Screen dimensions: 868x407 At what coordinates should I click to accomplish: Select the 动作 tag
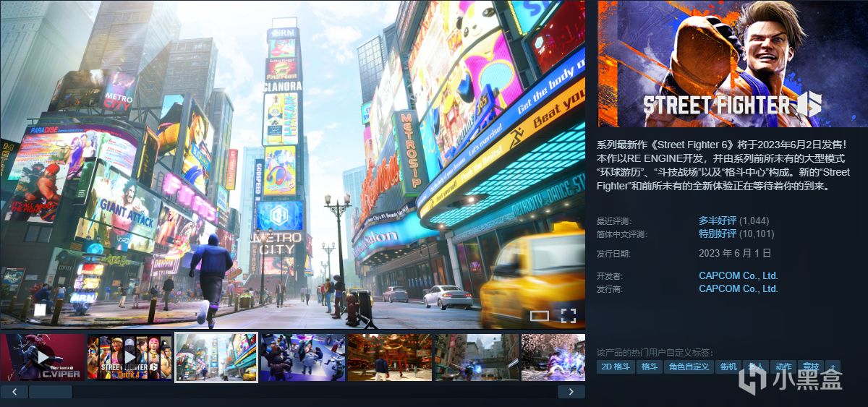click(783, 367)
